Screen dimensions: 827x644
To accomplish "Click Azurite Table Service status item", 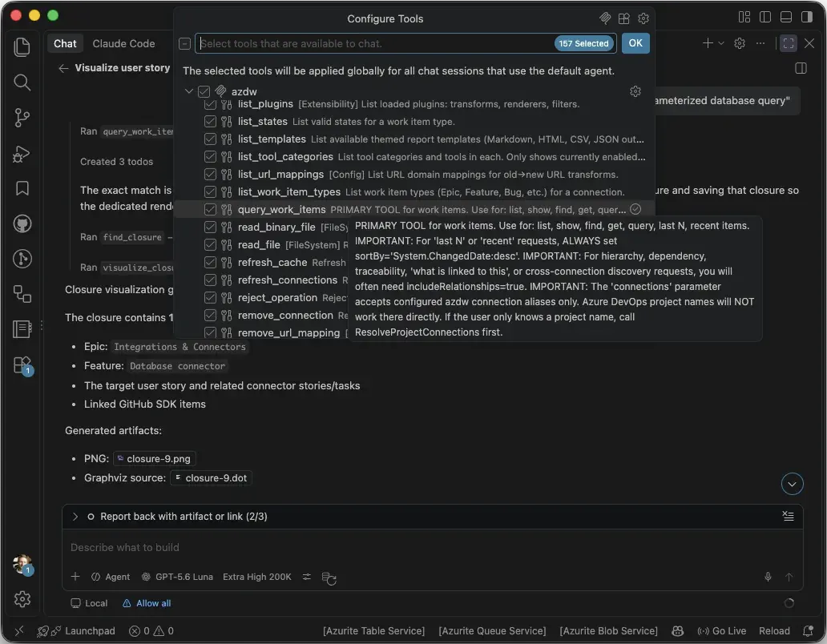I will [373, 631].
